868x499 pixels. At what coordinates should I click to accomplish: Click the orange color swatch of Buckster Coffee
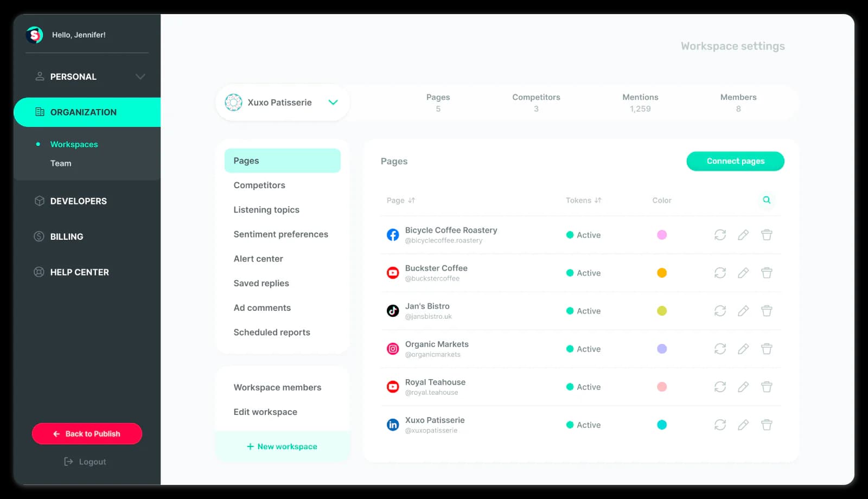point(662,273)
